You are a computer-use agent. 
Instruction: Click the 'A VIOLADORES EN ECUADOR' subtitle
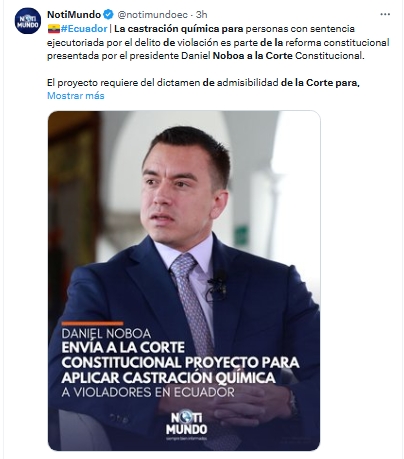click(148, 392)
